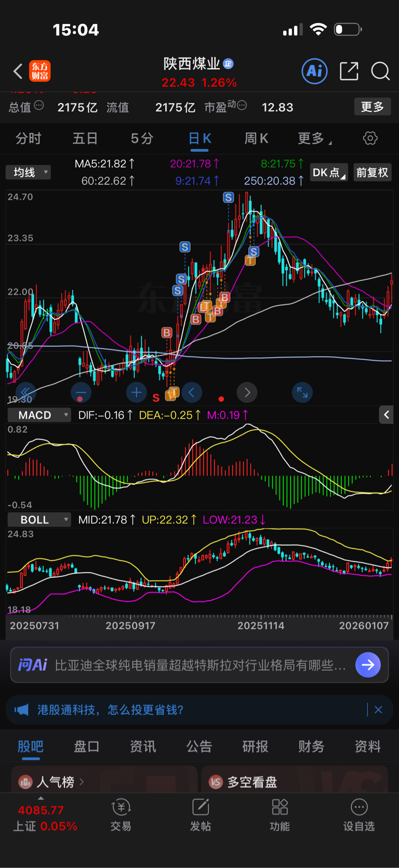Tap the info icon next to 市盈
Image resolution: width=399 pixels, height=868 pixels.
242,106
